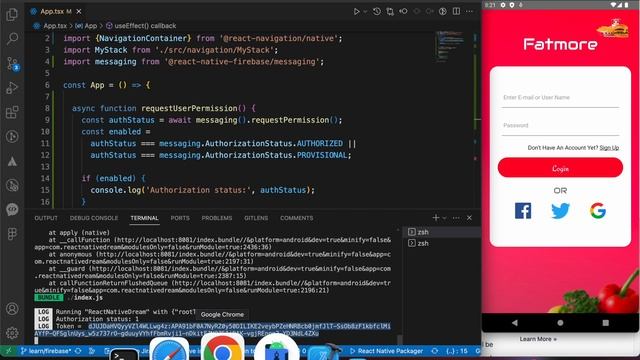The height and width of the screenshot is (360, 640).
Task: Open the Run and Debug view
Action: (x=12, y=88)
